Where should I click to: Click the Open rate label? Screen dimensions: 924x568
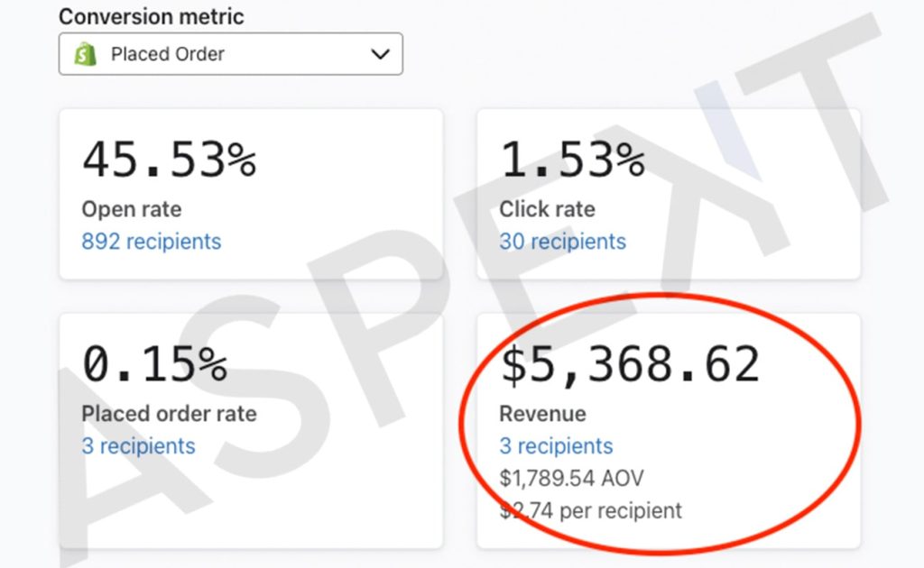132,209
